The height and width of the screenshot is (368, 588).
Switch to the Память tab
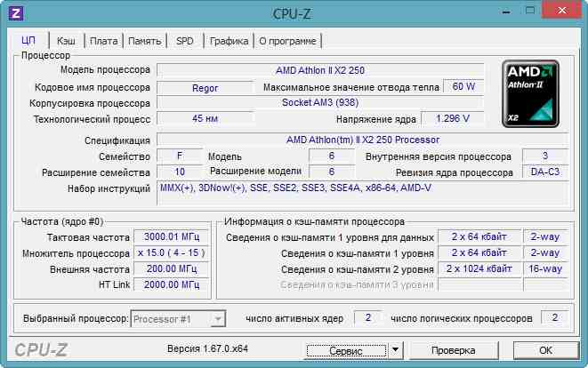145,41
